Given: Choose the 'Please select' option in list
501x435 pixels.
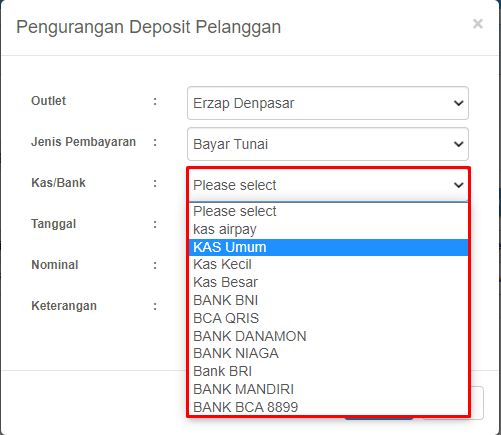Looking at the screenshot, I should coord(328,211).
